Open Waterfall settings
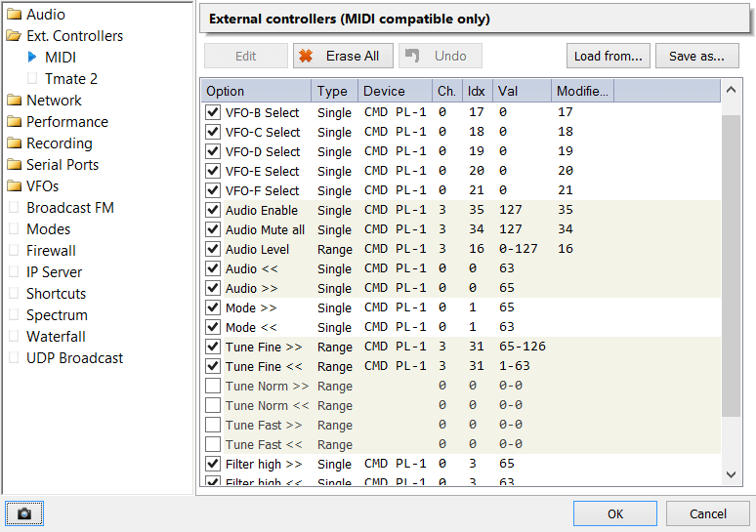 click(56, 337)
